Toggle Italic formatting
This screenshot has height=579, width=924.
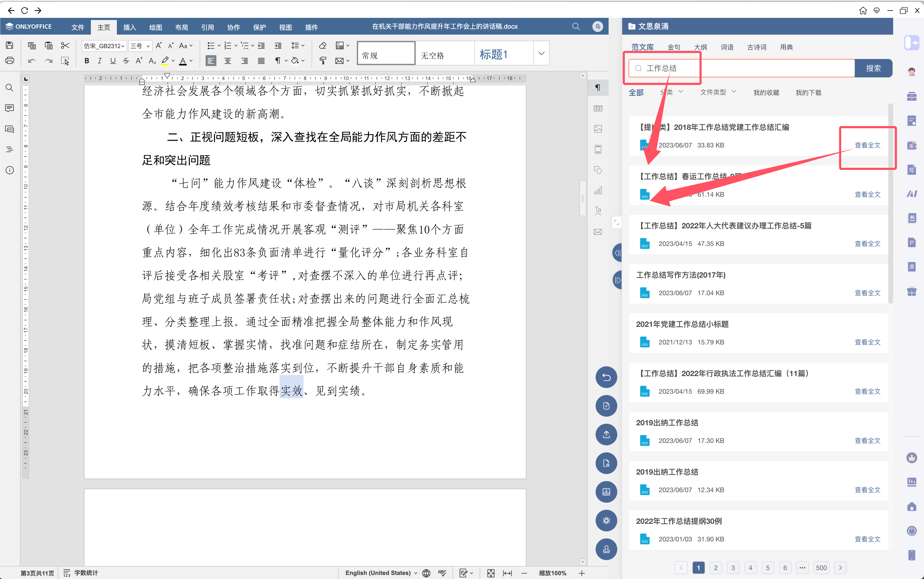(x=100, y=61)
